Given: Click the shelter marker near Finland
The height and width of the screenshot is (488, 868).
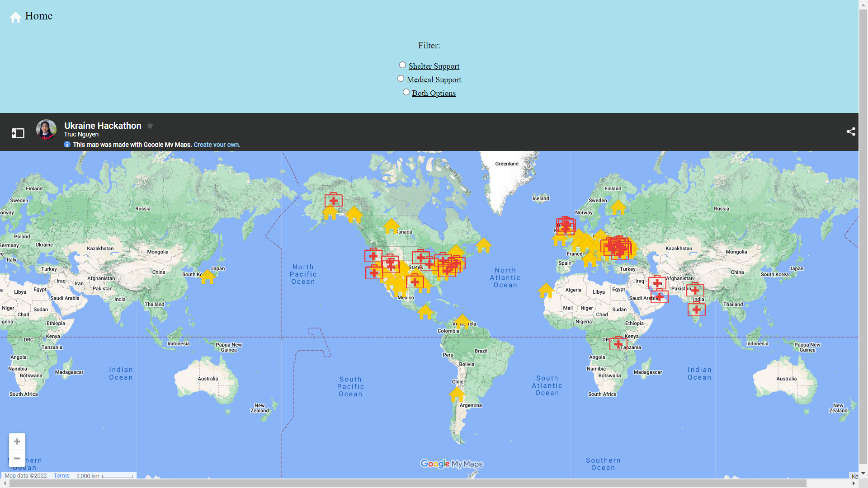Looking at the screenshot, I should click(x=618, y=207).
